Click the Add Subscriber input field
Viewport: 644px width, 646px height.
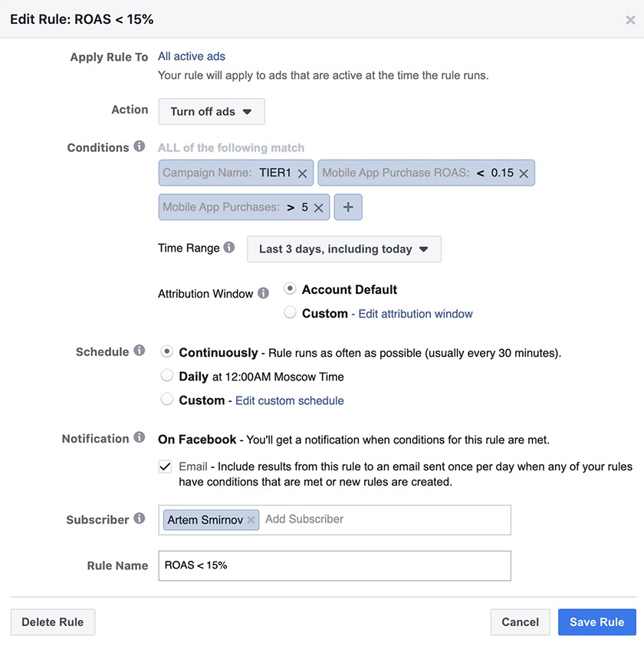coord(383,519)
